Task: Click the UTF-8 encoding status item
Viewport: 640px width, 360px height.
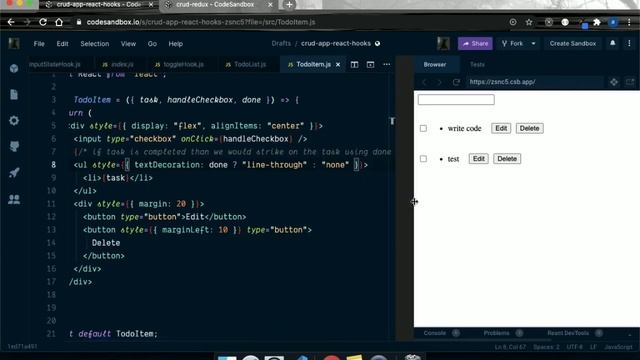Action: [575, 347]
